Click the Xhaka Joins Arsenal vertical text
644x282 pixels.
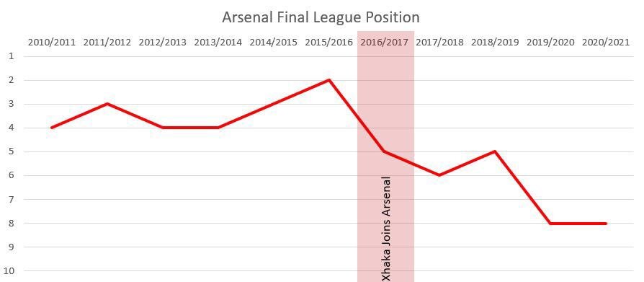[387, 229]
